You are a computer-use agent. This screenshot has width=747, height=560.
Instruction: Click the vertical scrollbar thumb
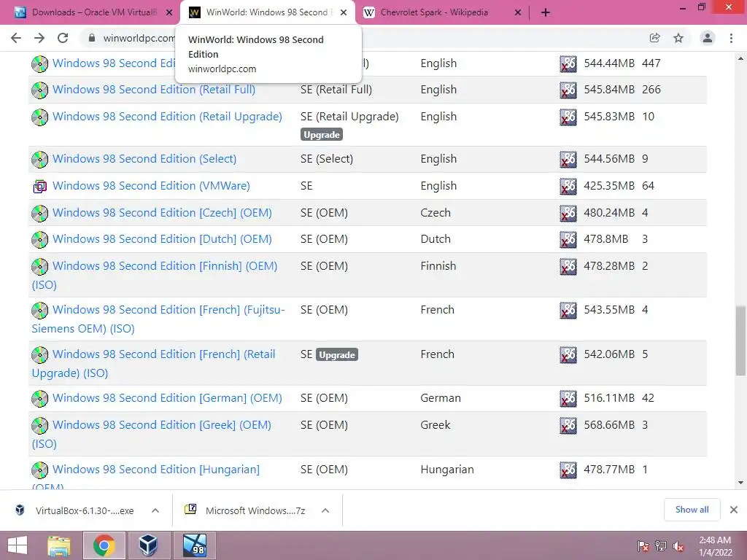(x=740, y=341)
